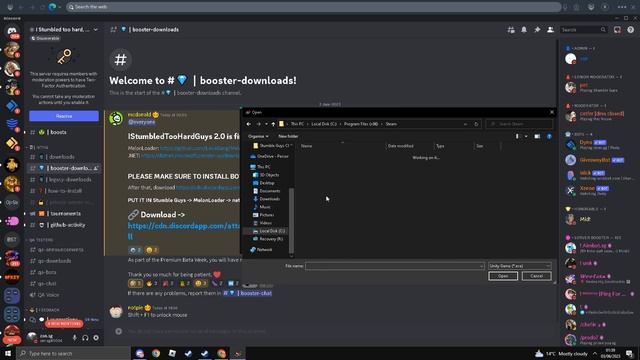Open the Discord inbox icon

[617, 30]
